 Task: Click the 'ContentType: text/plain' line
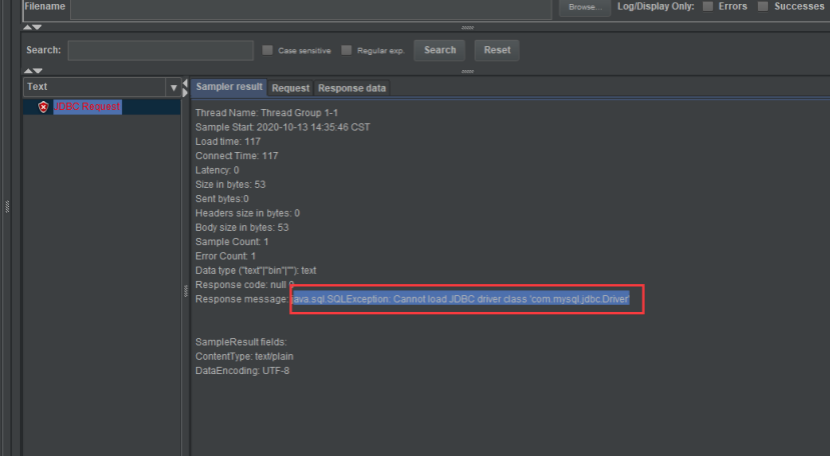pyautogui.click(x=244, y=357)
